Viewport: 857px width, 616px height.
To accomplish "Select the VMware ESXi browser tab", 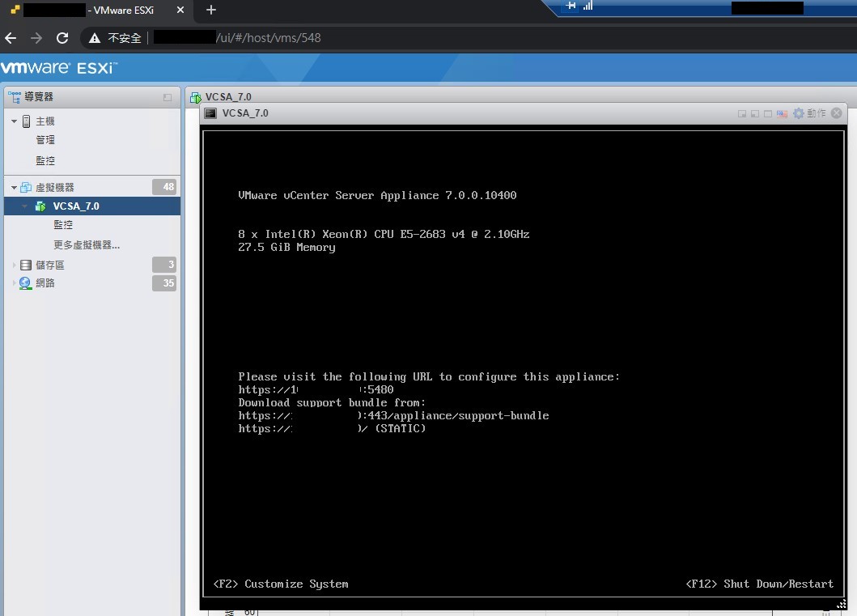I will 99,10.
